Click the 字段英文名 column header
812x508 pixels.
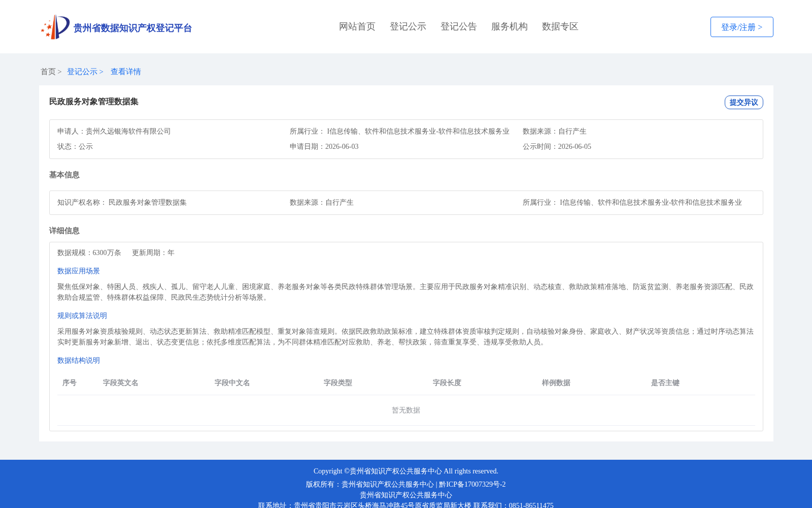pos(121,383)
